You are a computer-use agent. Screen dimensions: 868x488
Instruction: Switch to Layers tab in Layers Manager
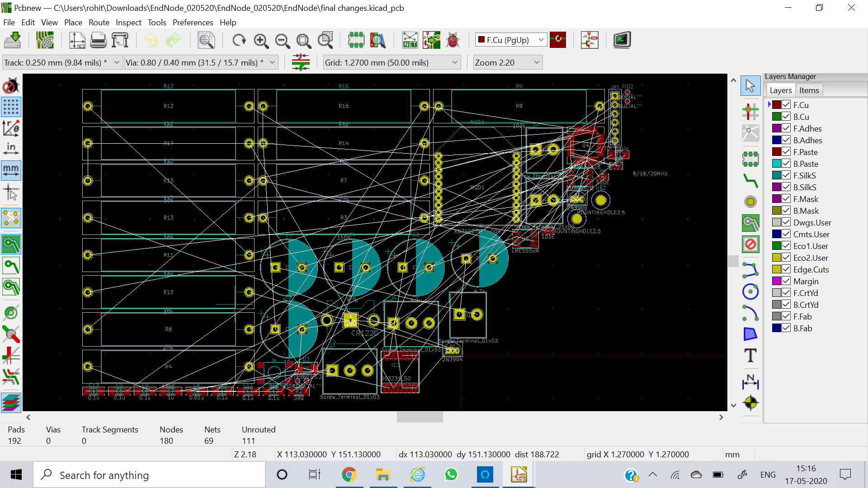click(780, 89)
